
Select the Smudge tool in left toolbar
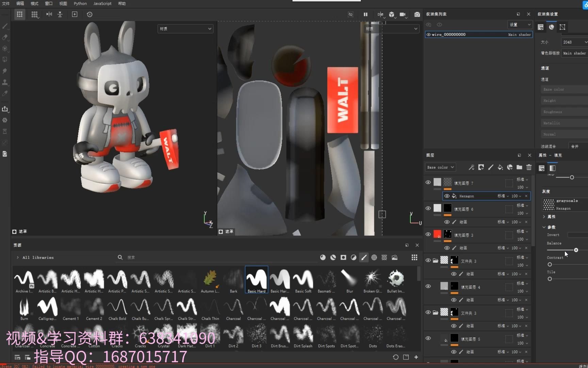5,71
